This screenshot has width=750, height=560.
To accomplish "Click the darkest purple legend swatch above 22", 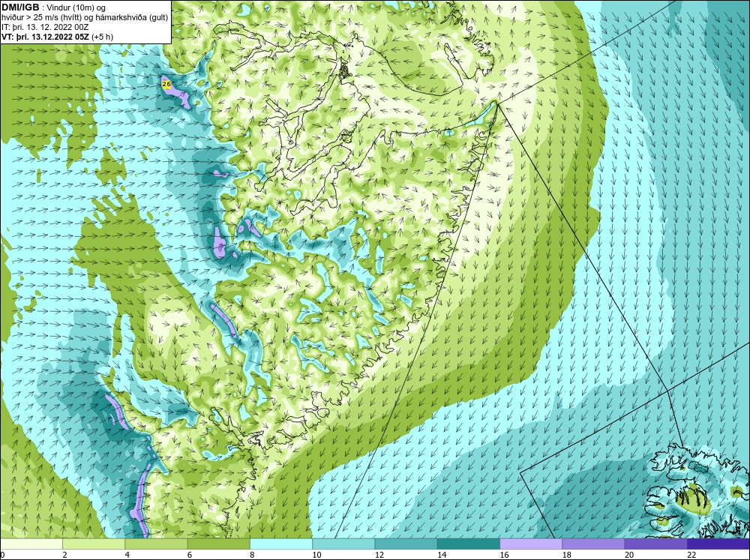I will (718, 544).
